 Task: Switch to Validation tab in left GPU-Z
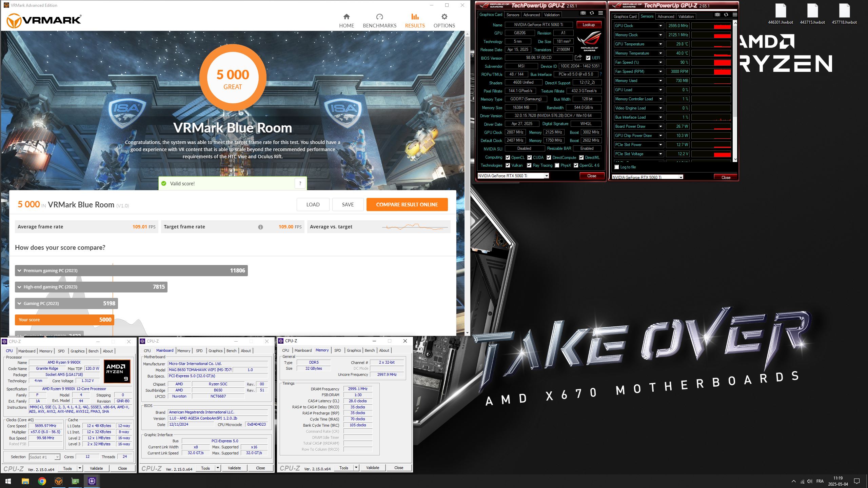pyautogui.click(x=552, y=15)
